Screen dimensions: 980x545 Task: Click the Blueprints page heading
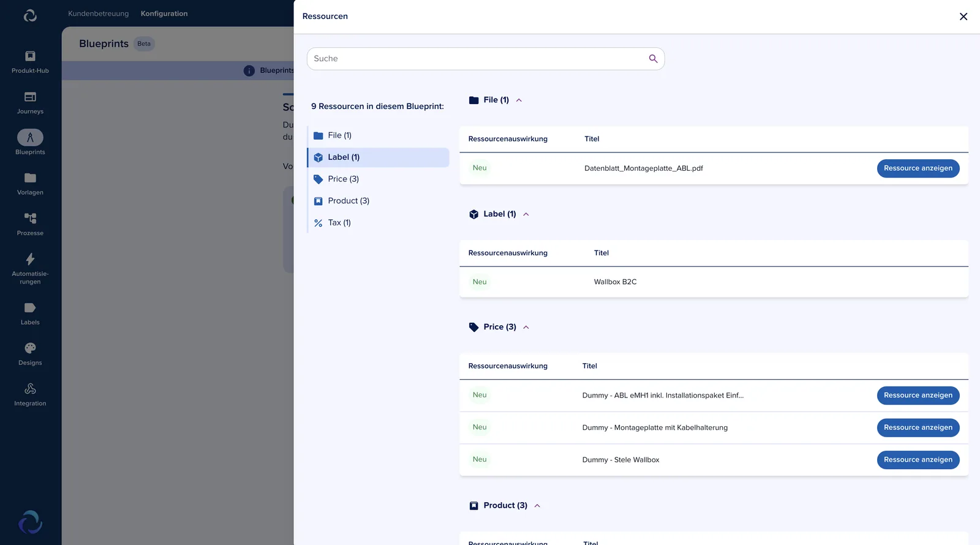coord(104,44)
